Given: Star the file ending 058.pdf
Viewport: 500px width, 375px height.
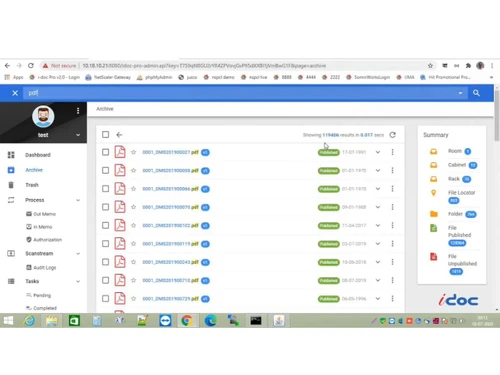Looking at the screenshot, I should tap(133, 170).
